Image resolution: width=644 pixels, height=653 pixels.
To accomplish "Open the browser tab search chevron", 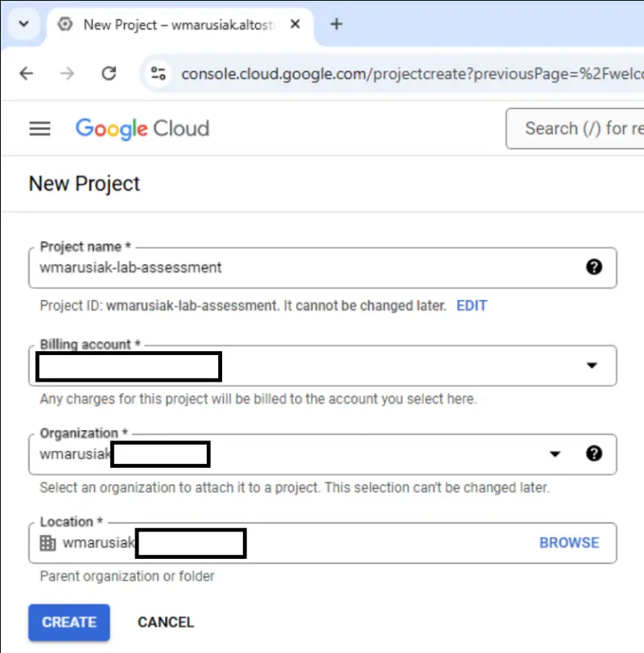I will (23, 24).
